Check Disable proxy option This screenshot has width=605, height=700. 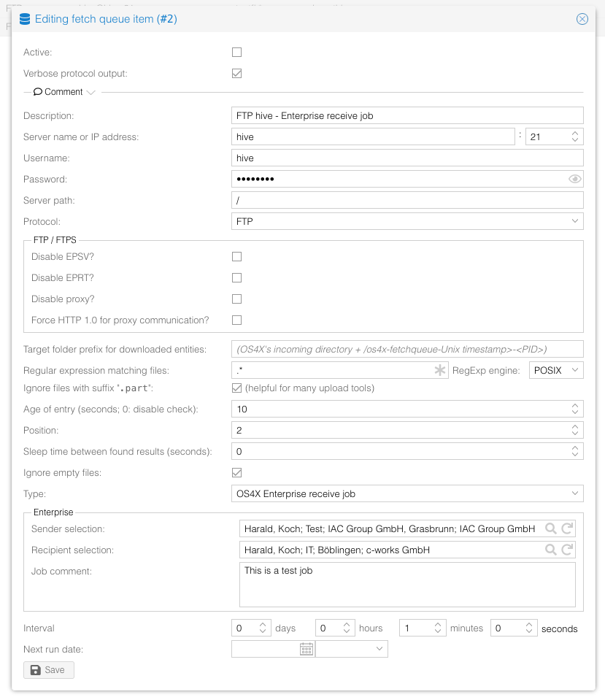pos(236,299)
